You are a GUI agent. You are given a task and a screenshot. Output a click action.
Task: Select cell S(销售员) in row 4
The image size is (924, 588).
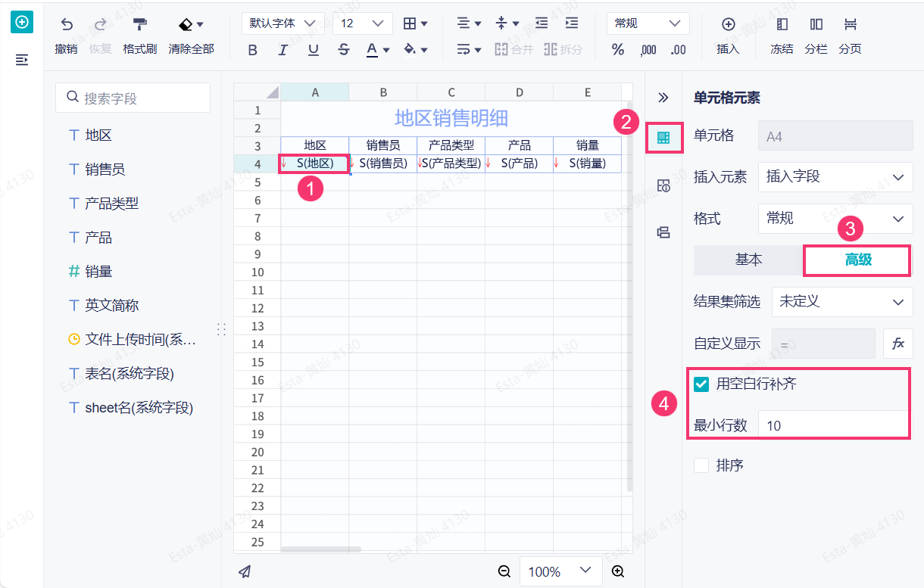pos(383,163)
